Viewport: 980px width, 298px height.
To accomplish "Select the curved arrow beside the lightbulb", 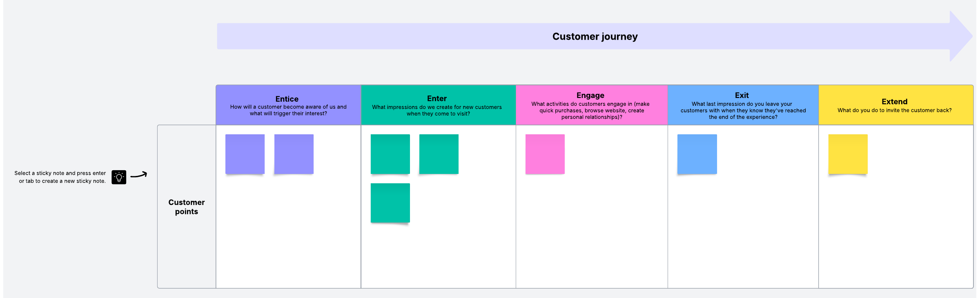I will coord(139,175).
